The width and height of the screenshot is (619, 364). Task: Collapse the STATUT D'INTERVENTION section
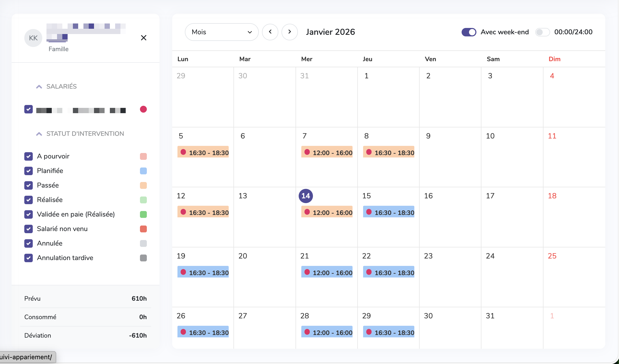[x=39, y=133]
